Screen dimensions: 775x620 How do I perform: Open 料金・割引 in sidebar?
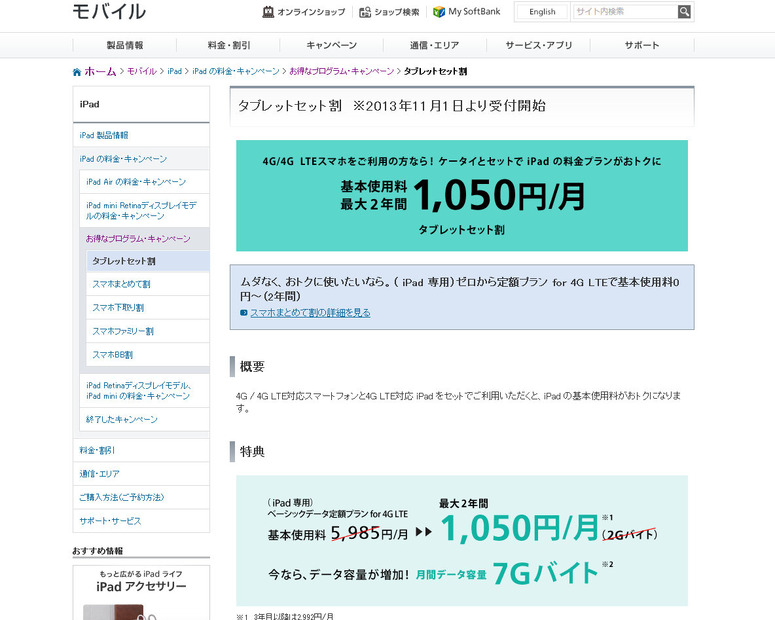(141, 450)
